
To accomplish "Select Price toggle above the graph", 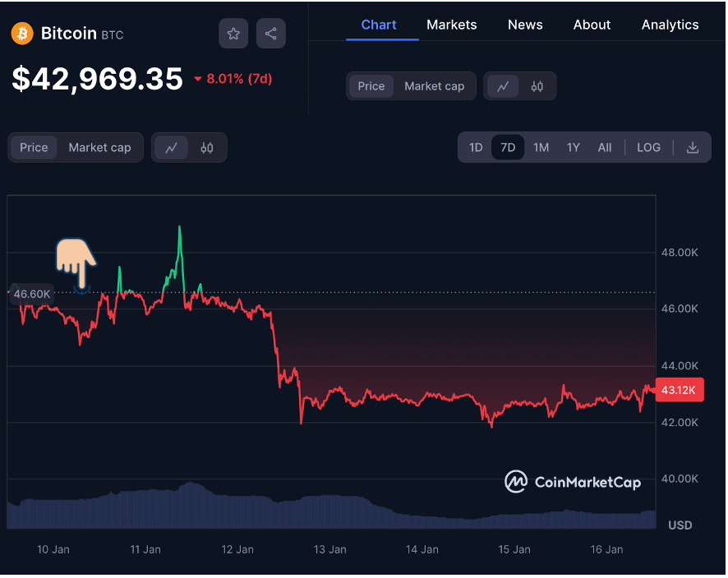I will click(34, 148).
